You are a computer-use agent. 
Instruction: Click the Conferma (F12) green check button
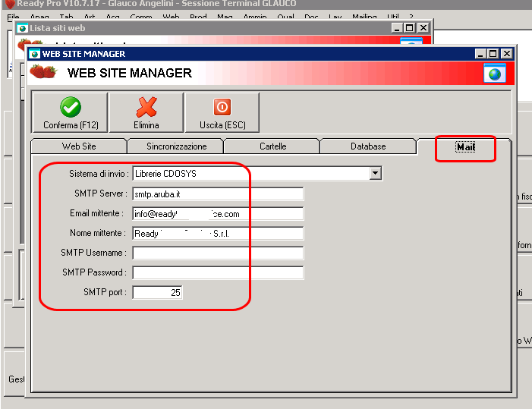pos(71,112)
